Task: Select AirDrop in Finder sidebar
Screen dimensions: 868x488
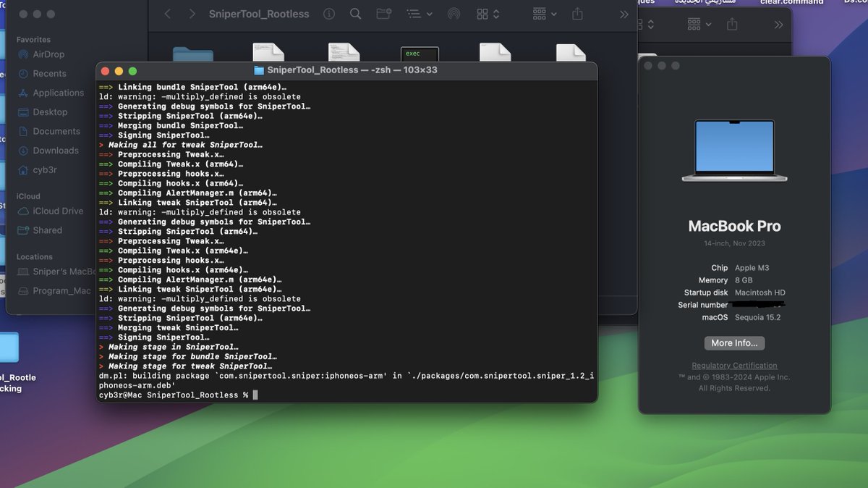Action: point(50,54)
